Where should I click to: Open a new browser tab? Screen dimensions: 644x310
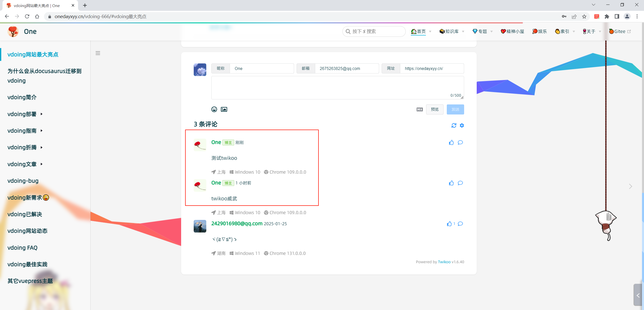click(x=85, y=5)
